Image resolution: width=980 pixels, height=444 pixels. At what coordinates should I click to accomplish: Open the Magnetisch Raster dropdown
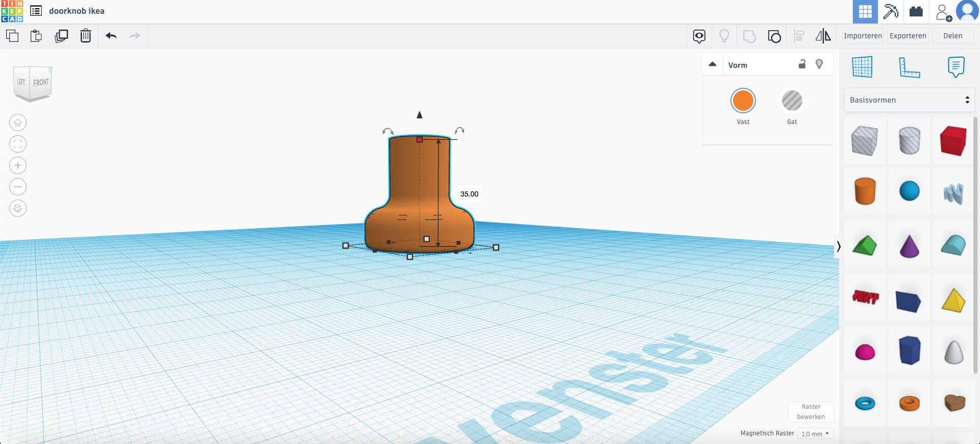tap(815, 434)
